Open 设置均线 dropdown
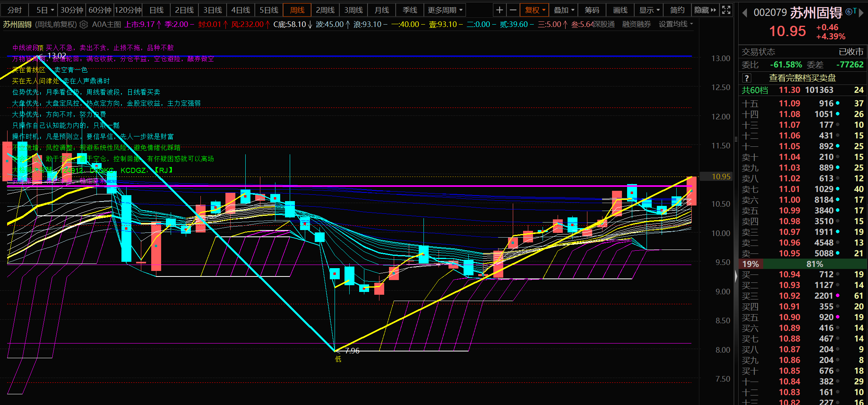The height and width of the screenshot is (405, 868). click(676, 24)
